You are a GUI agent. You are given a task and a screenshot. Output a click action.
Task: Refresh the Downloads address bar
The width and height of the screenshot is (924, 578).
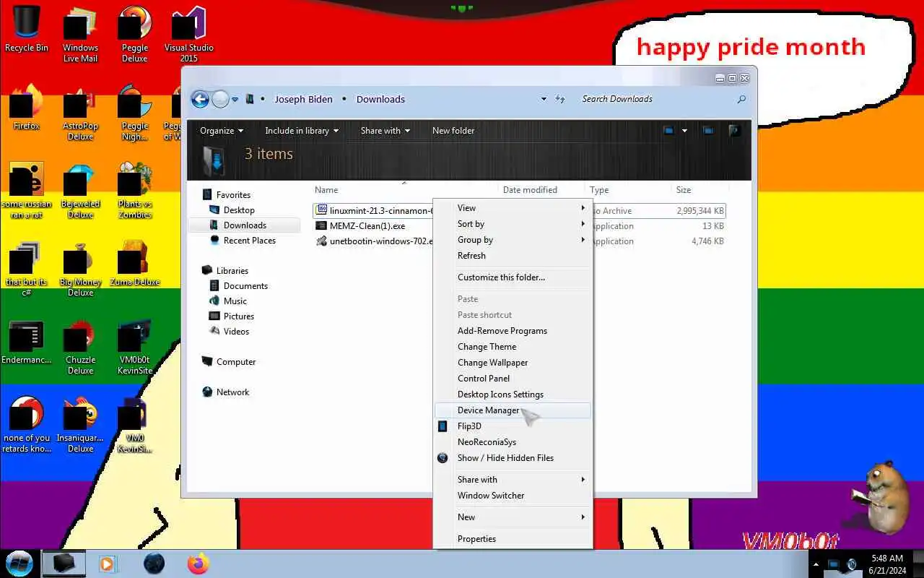pyautogui.click(x=560, y=99)
